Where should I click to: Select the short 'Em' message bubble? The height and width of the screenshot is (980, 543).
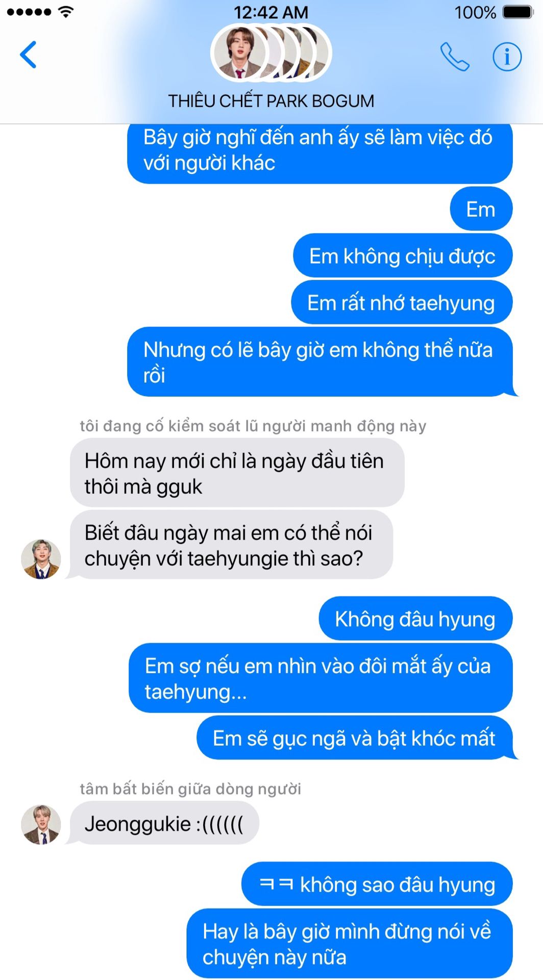pos(481,209)
